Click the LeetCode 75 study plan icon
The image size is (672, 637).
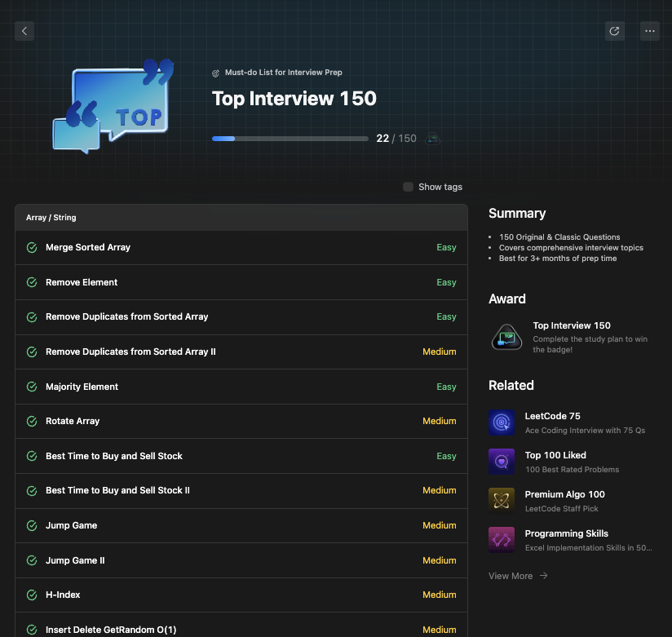[501, 422]
